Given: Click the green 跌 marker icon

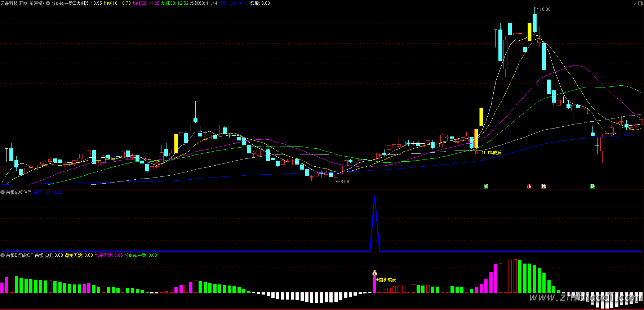Looking at the screenshot, I should 592,187.
